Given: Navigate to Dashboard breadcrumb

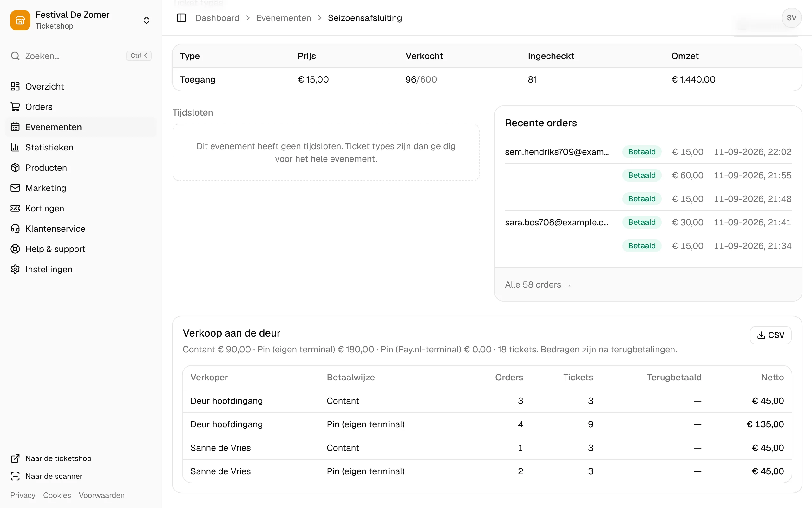Looking at the screenshot, I should pos(217,18).
